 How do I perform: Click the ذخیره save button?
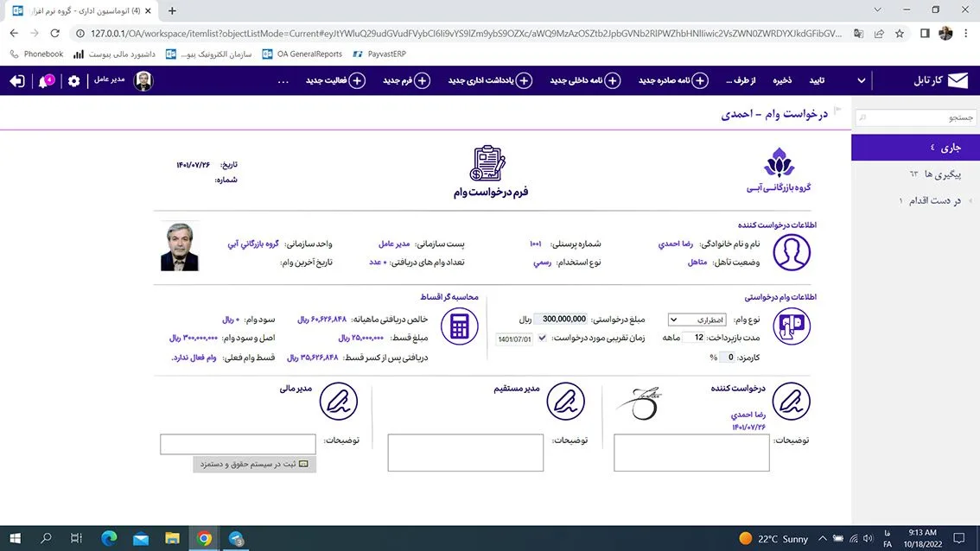tap(782, 81)
